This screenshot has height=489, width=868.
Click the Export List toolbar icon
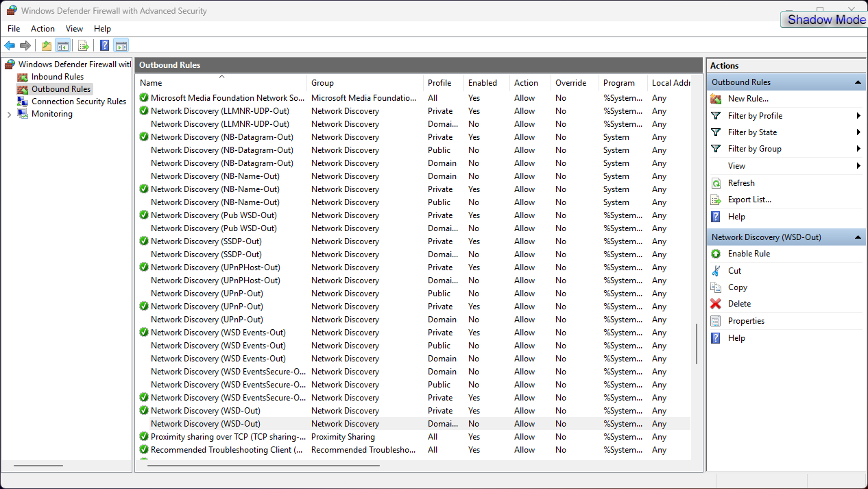point(84,46)
